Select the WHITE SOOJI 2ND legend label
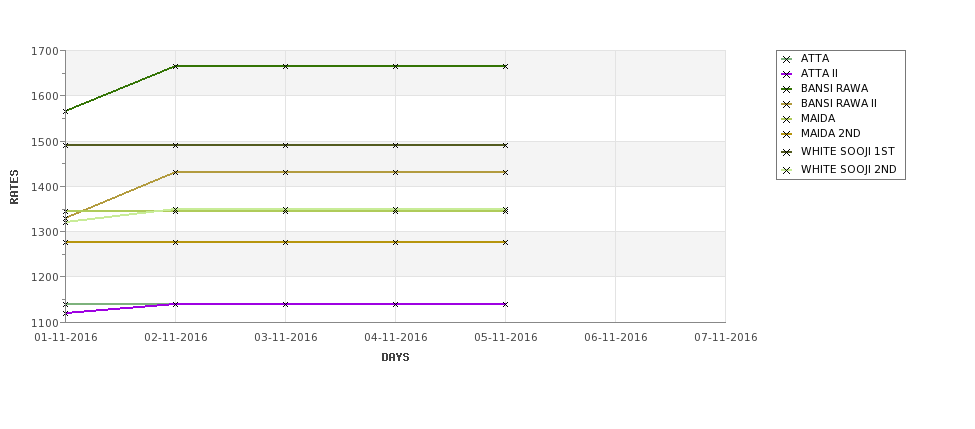The width and height of the screenshot is (975, 429). click(848, 169)
